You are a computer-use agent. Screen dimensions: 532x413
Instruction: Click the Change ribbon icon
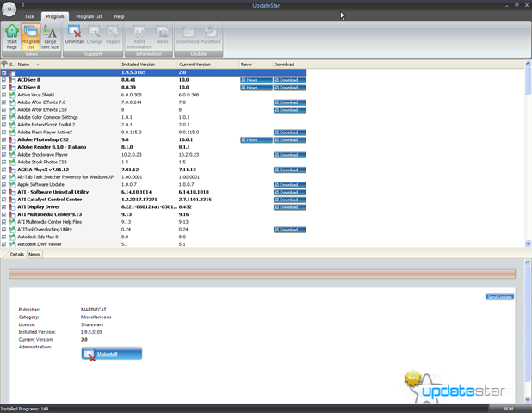coord(95,34)
